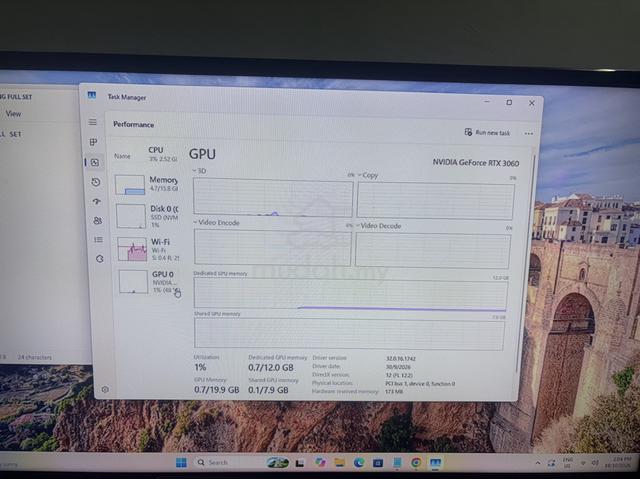The height and width of the screenshot is (479, 640).
Task: Open Google Chrome from the taskbar
Action: [x=416, y=463]
